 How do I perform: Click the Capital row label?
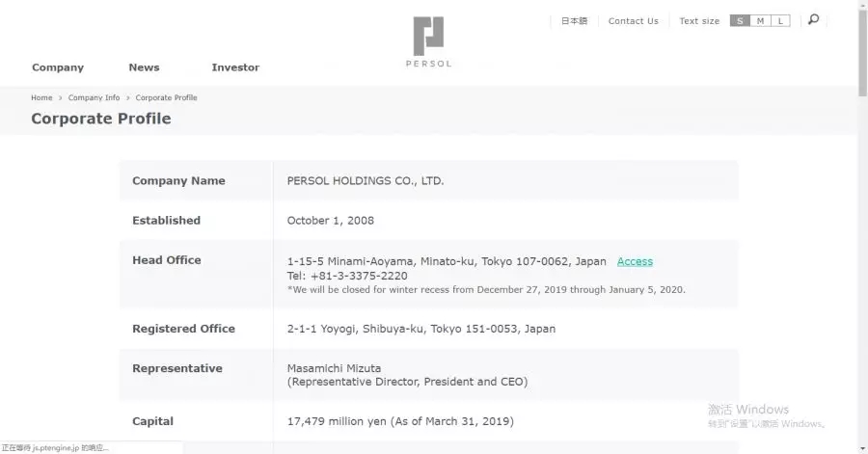tap(152, 421)
